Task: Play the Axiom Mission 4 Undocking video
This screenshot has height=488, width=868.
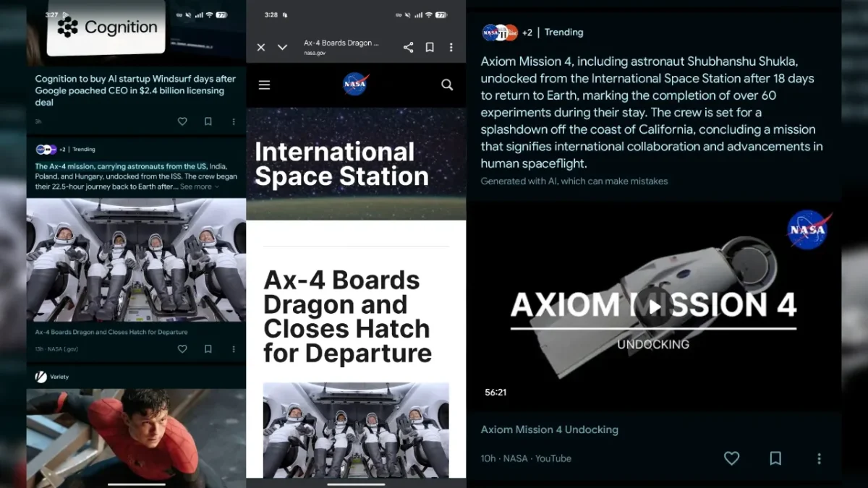Action: [654, 307]
